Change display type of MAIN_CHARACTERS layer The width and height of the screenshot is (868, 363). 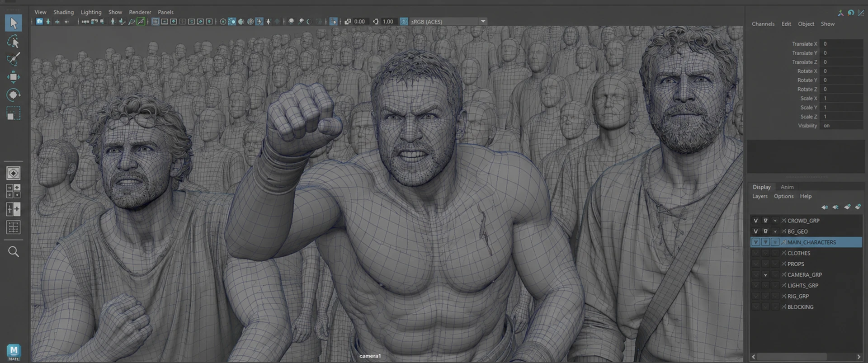tap(775, 242)
